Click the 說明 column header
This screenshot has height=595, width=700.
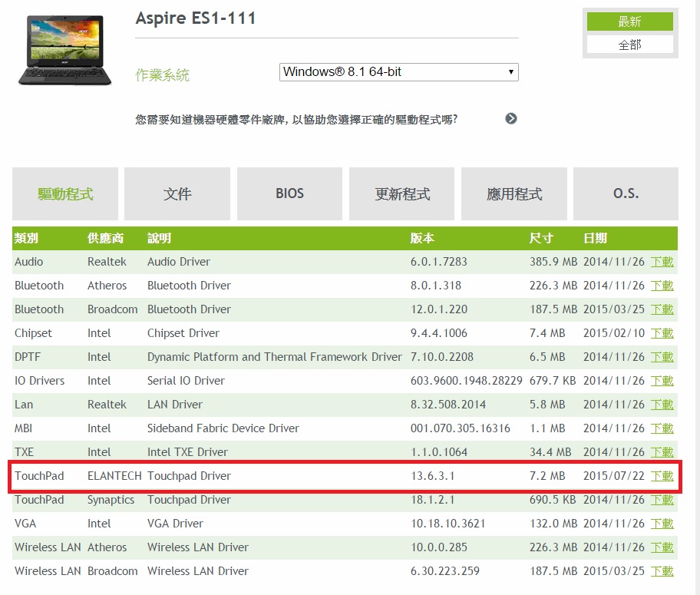160,238
